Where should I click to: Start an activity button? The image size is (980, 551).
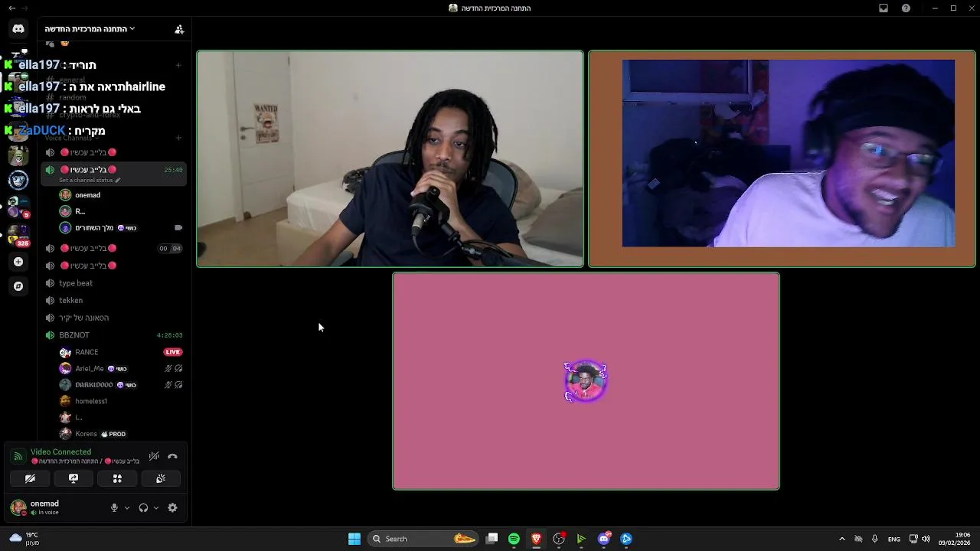click(x=117, y=478)
